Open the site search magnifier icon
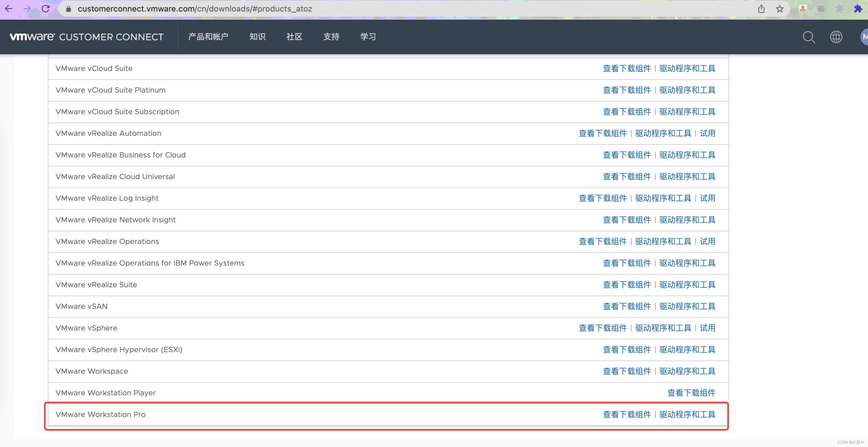 pos(809,37)
